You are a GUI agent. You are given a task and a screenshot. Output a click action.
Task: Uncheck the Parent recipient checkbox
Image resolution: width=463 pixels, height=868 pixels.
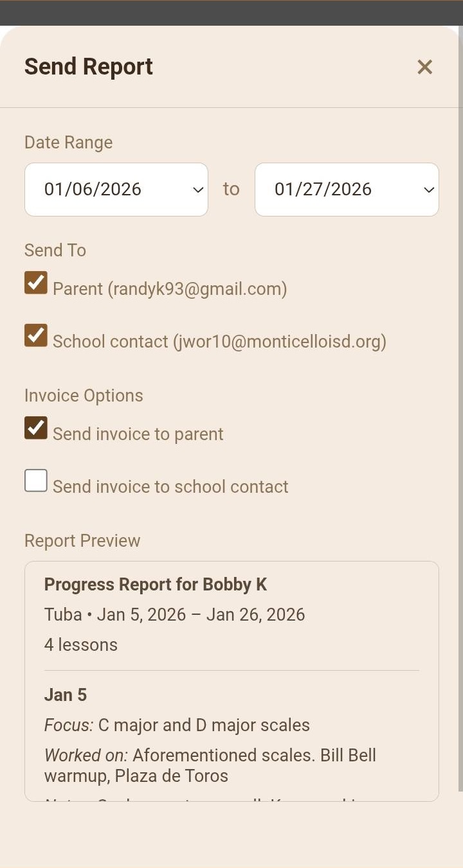click(x=36, y=283)
